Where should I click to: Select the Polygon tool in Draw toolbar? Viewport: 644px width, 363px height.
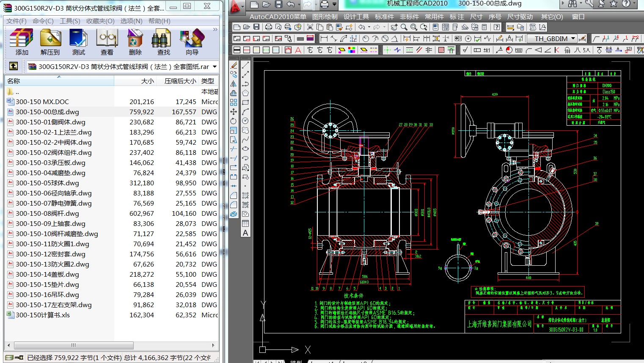point(245,93)
